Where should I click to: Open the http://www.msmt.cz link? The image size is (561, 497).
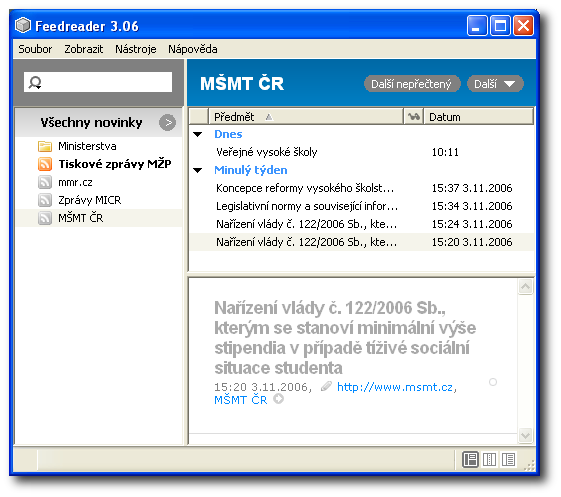[395, 387]
